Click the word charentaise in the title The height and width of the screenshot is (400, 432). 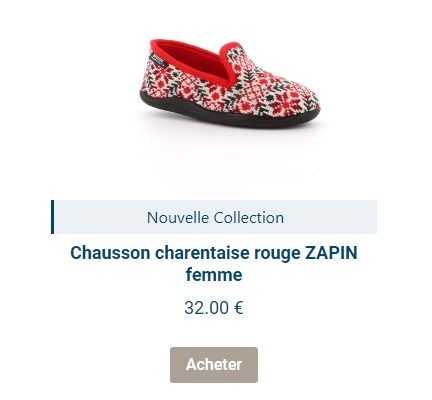pos(202,253)
